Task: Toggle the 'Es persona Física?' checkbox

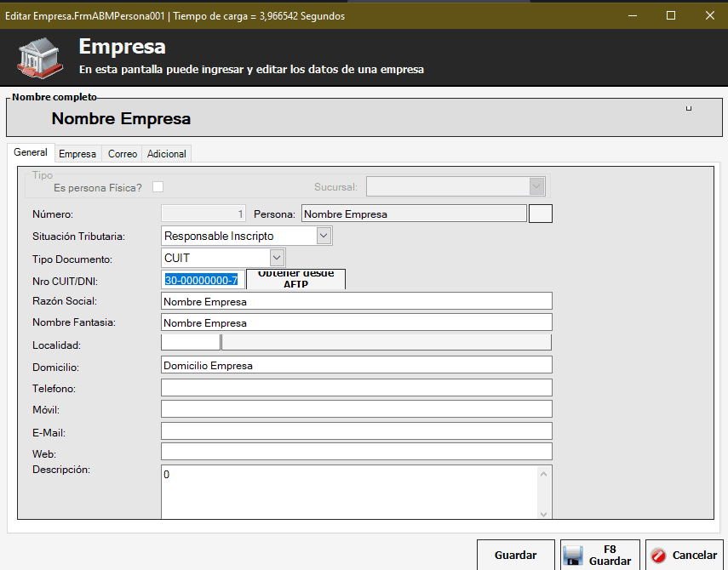Action: [158, 187]
